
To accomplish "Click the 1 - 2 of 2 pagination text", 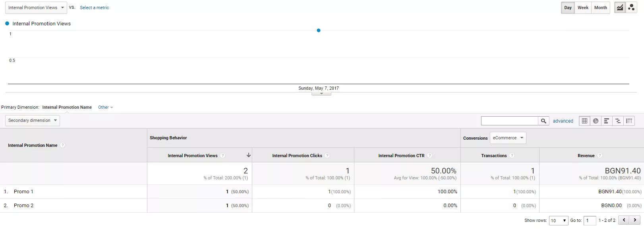I will click(607, 220).
